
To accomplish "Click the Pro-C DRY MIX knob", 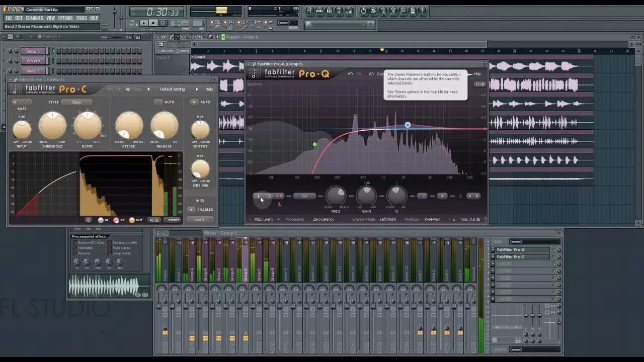I will pos(200,169).
